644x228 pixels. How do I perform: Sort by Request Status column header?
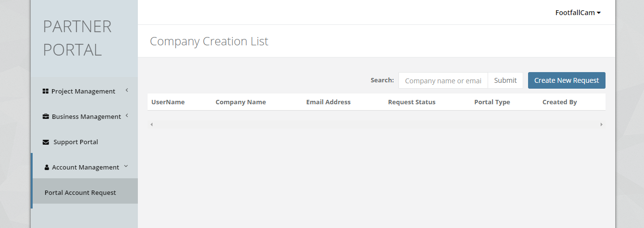point(412,102)
